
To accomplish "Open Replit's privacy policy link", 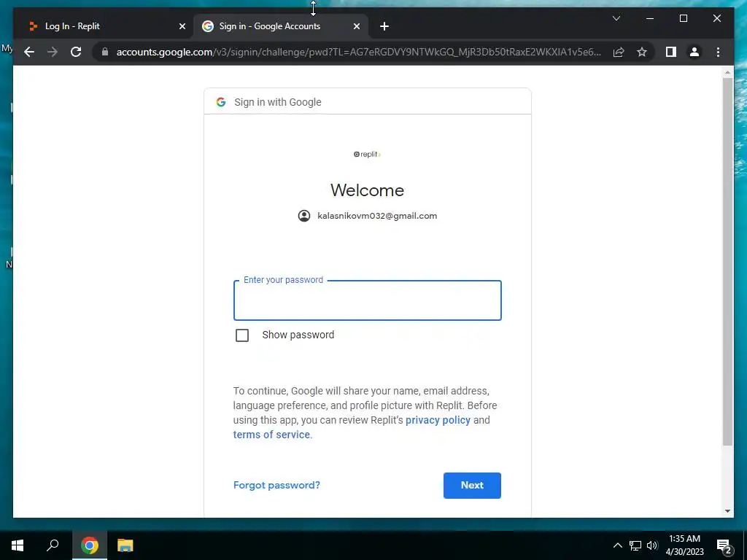I will pyautogui.click(x=438, y=420).
